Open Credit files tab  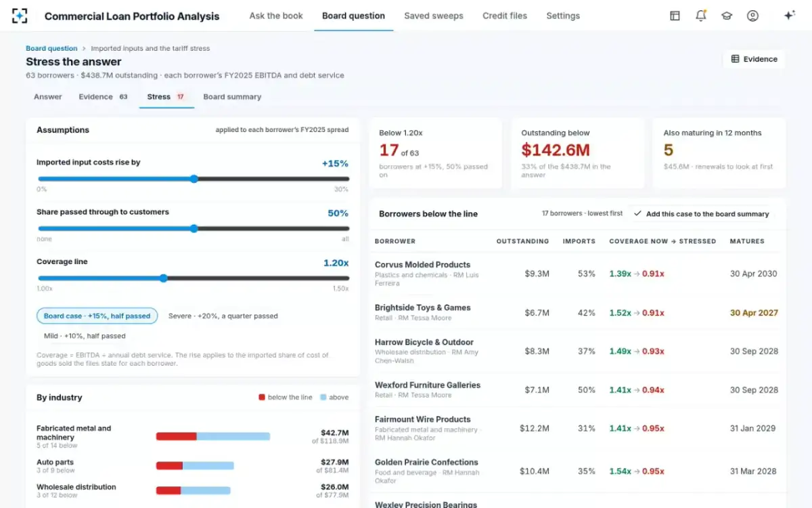[505, 16]
